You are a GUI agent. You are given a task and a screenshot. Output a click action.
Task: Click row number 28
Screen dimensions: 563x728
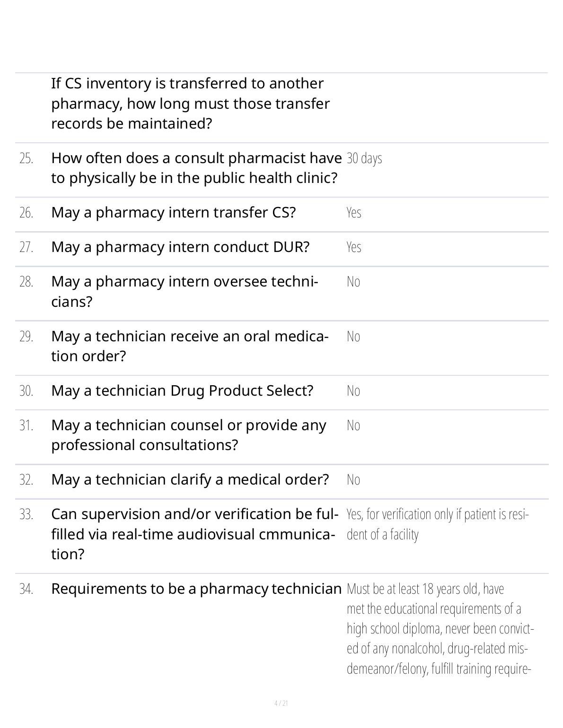point(26,282)
